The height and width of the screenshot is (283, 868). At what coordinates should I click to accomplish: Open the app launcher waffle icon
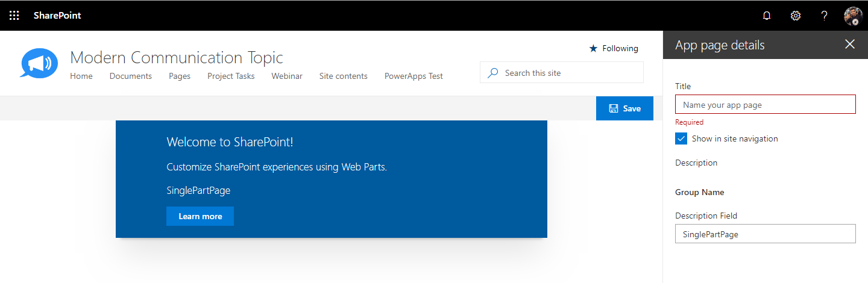14,16
